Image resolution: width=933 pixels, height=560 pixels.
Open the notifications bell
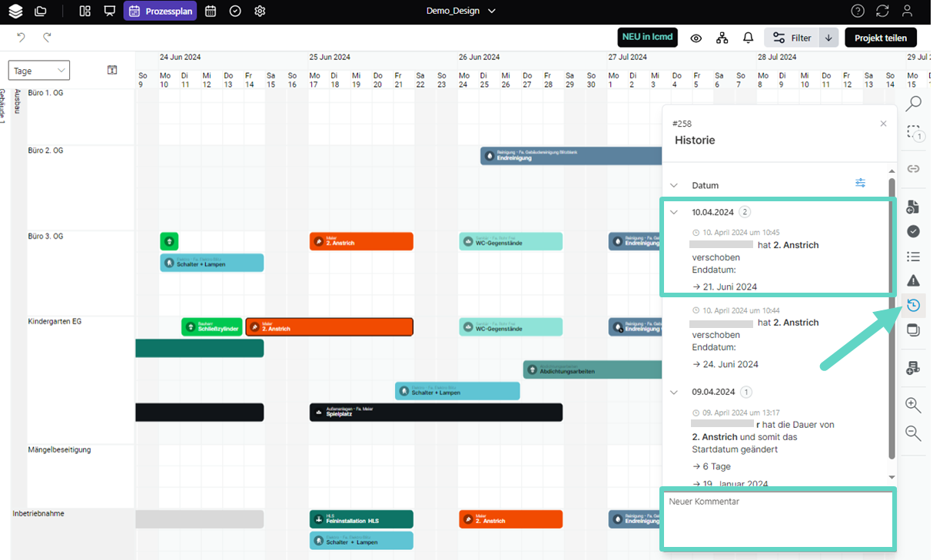pos(748,38)
